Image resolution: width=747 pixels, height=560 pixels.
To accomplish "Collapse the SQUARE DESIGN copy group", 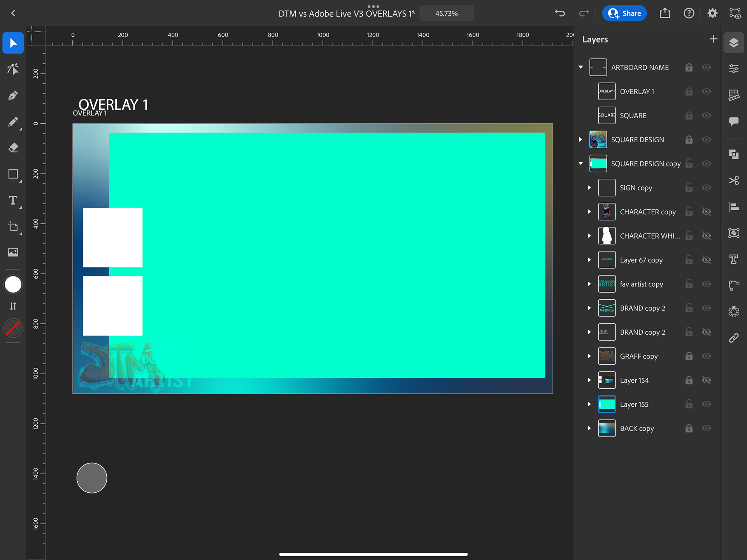I will pos(581,163).
